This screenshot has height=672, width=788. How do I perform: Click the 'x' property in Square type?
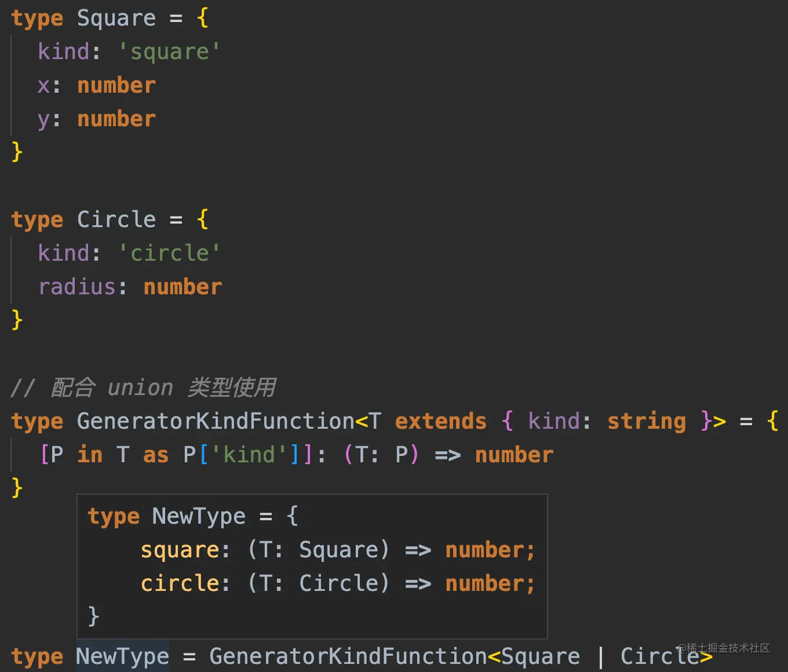(x=43, y=86)
